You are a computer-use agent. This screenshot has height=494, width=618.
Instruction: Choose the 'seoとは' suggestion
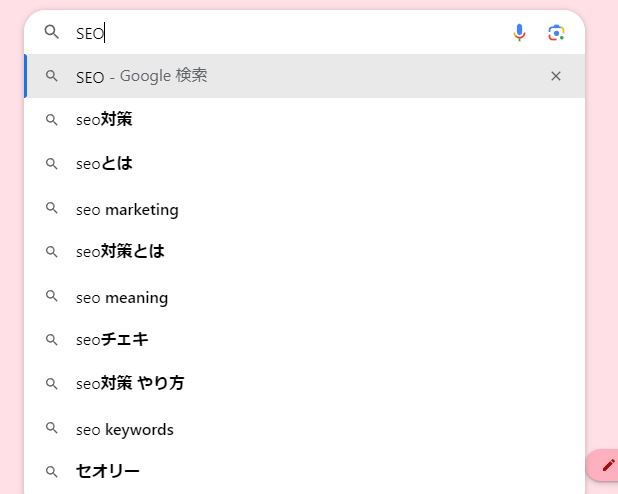(x=304, y=164)
